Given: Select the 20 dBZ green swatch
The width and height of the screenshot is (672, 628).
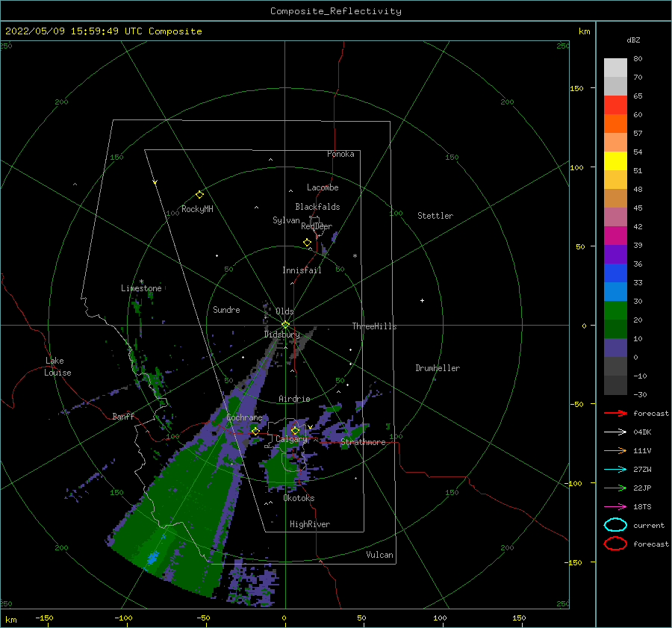Looking at the screenshot, I should 615,311.
